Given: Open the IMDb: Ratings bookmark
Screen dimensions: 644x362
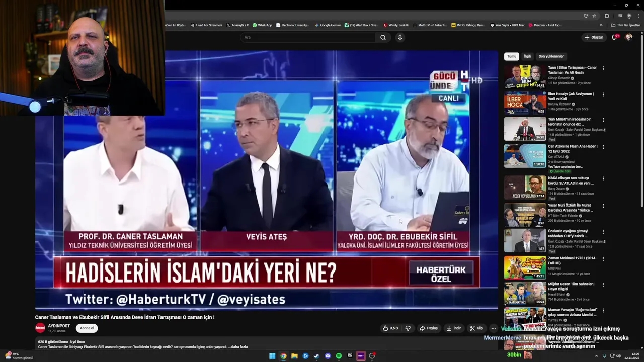Looking at the screenshot, I should pyautogui.click(x=468, y=25).
